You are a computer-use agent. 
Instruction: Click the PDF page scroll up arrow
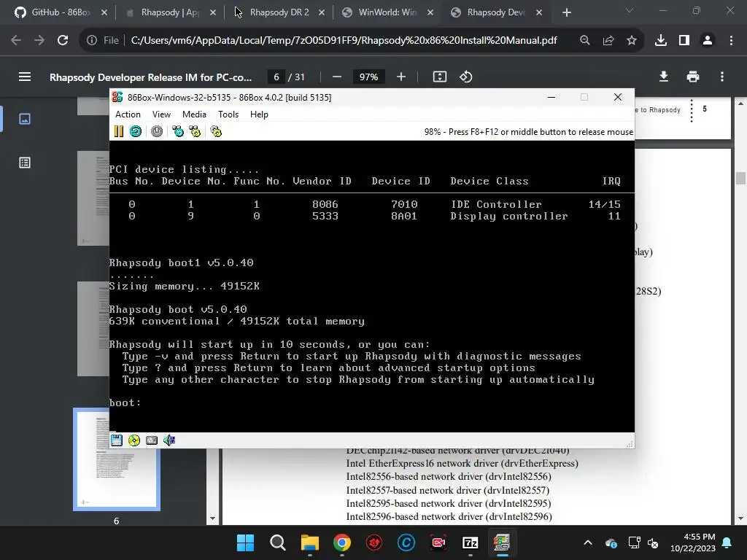tap(740, 103)
